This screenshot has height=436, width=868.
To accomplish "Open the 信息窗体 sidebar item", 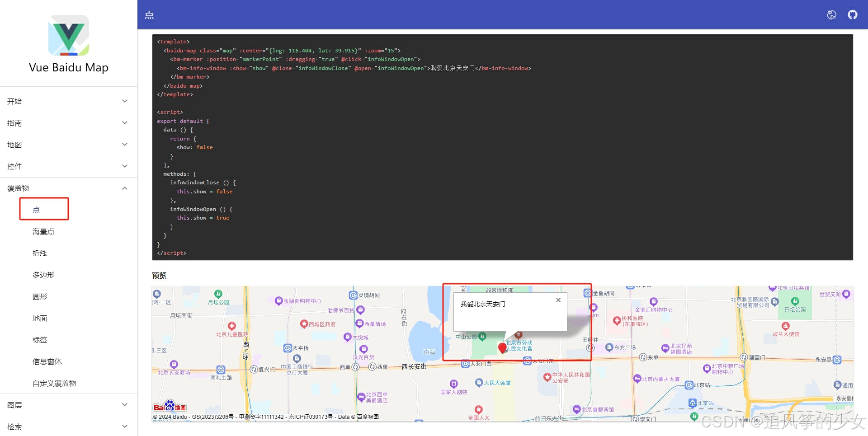I will coord(47,361).
